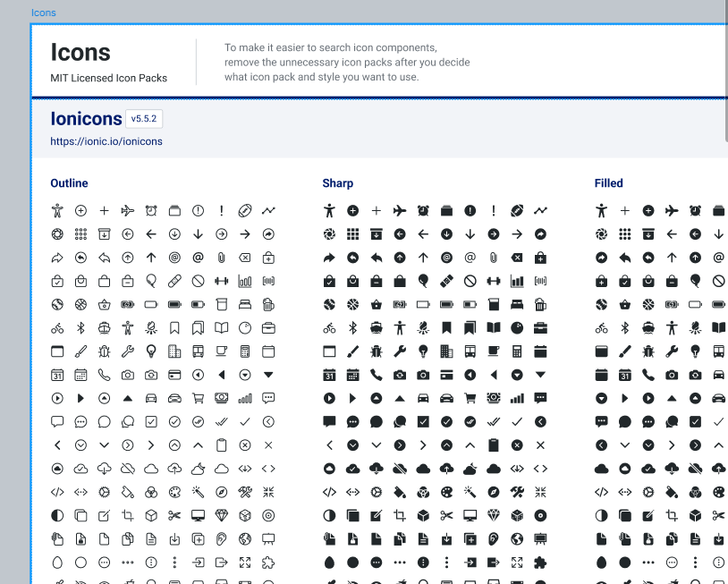This screenshot has height=584, width=728.
Task: Select the Sharp shopping cart icon
Action: [x=470, y=398]
